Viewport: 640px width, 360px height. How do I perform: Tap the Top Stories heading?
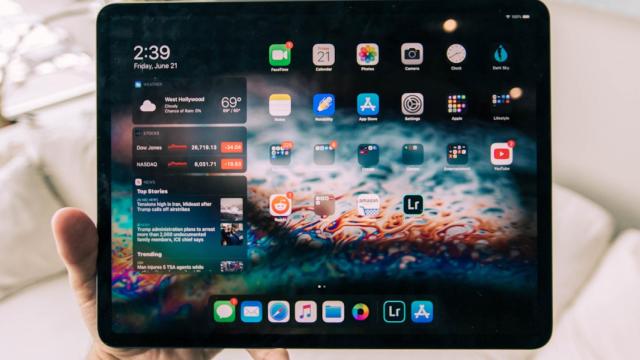click(x=152, y=191)
